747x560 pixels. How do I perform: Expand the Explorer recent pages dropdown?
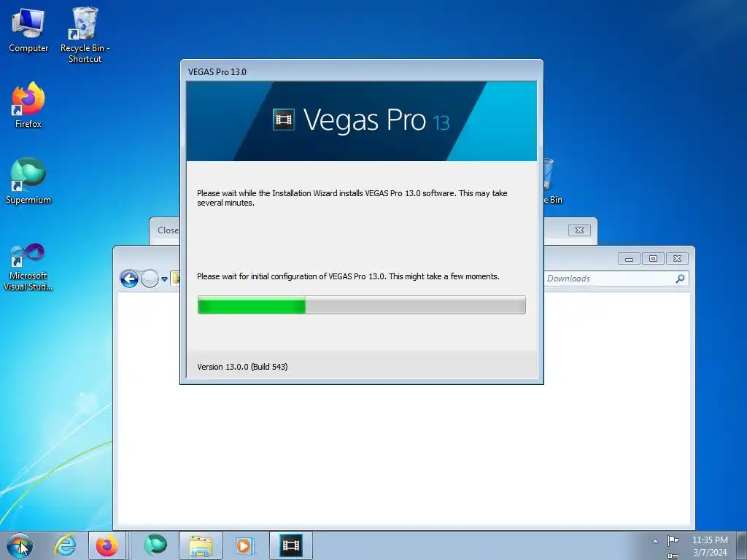pos(164,279)
